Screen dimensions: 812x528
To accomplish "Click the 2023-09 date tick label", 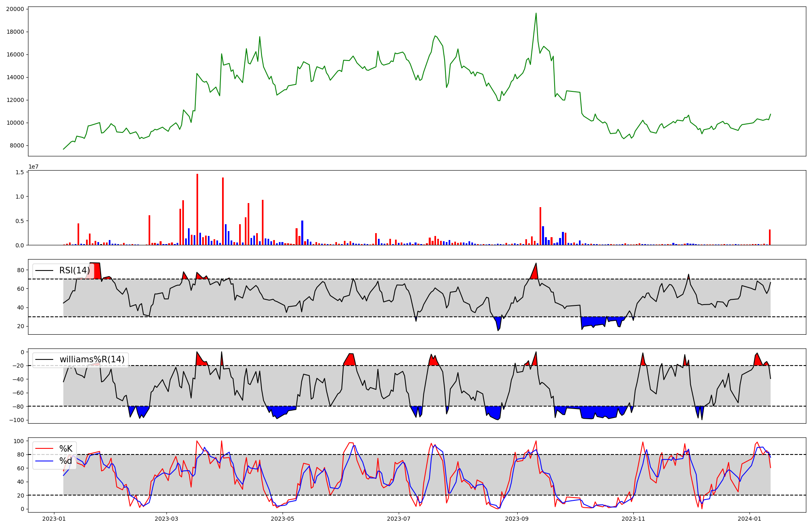I will coord(517,519).
